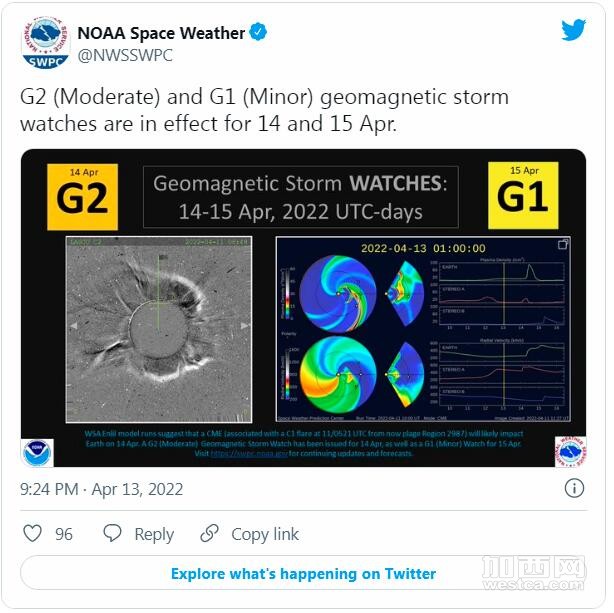Click the expand icon on Enlil model panel
Screen dimensions: 614x613
click(563, 244)
